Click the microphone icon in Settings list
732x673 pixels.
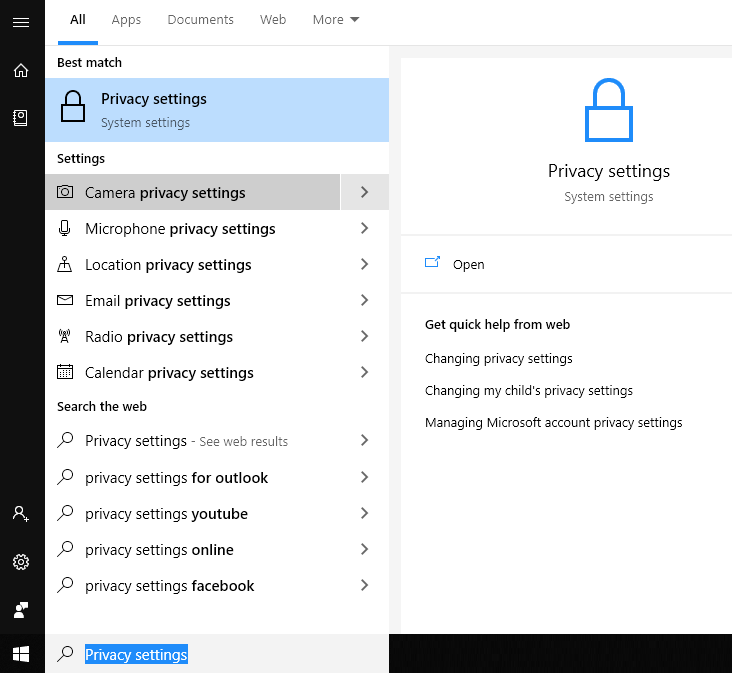point(64,228)
